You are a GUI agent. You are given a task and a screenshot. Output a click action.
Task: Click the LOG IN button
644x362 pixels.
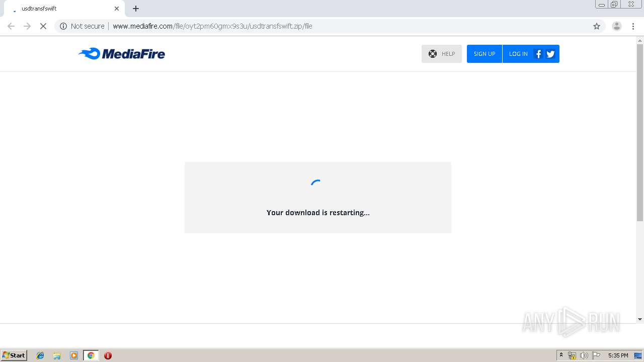pyautogui.click(x=518, y=54)
